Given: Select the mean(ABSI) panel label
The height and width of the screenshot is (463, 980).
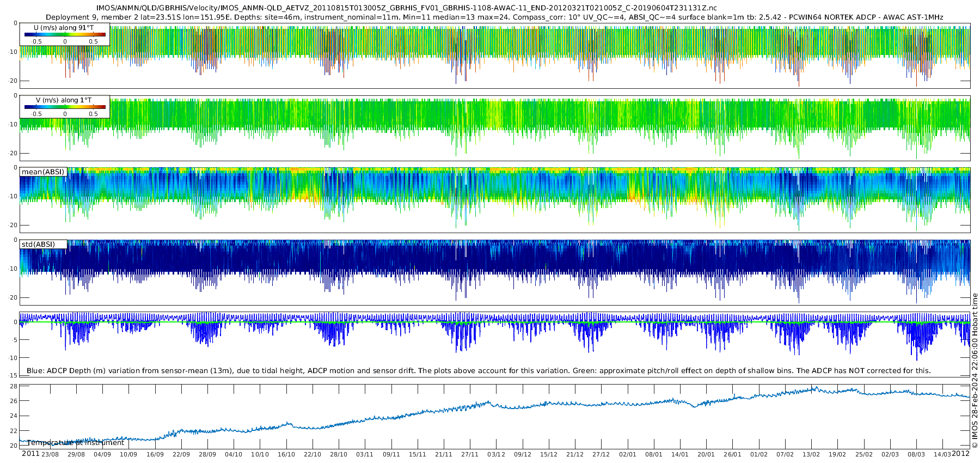Looking at the screenshot, I should [43, 172].
